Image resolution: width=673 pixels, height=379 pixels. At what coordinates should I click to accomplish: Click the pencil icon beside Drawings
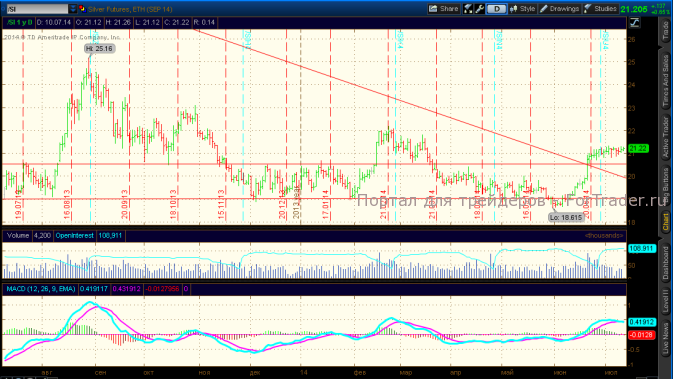[x=543, y=9]
